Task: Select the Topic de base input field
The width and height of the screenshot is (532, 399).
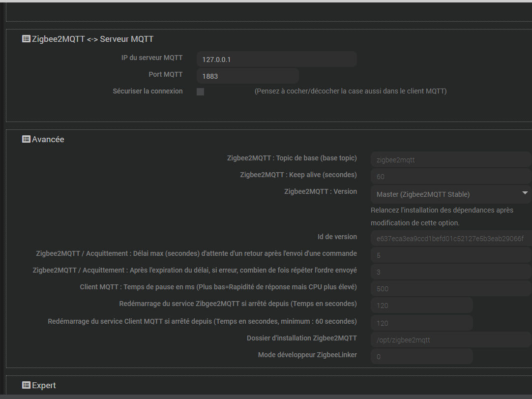Action: pyautogui.click(x=451, y=159)
